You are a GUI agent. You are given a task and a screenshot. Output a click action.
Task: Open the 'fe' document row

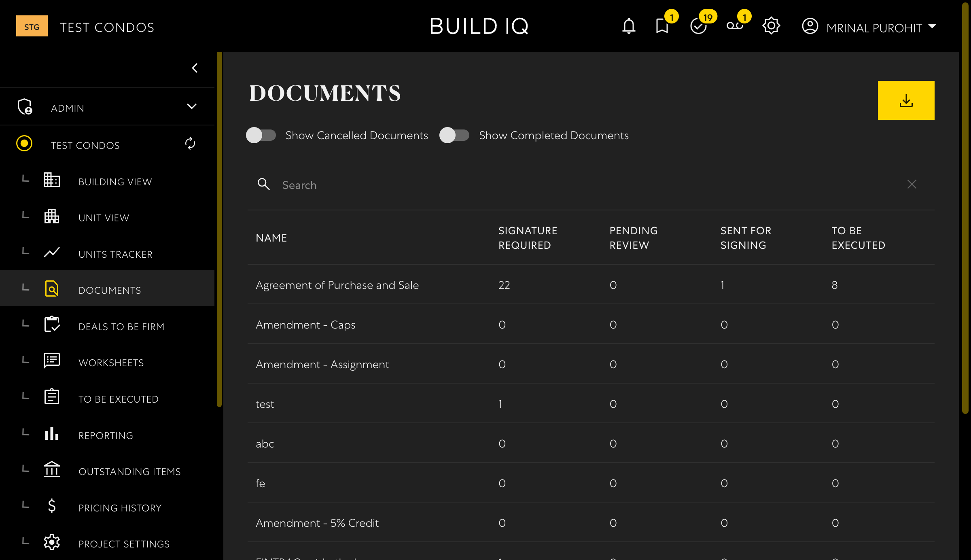point(591,483)
